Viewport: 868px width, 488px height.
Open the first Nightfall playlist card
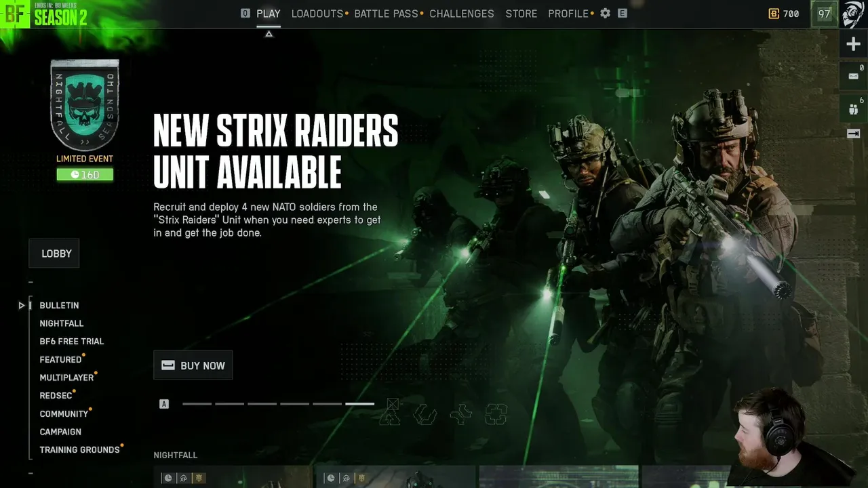point(233,476)
